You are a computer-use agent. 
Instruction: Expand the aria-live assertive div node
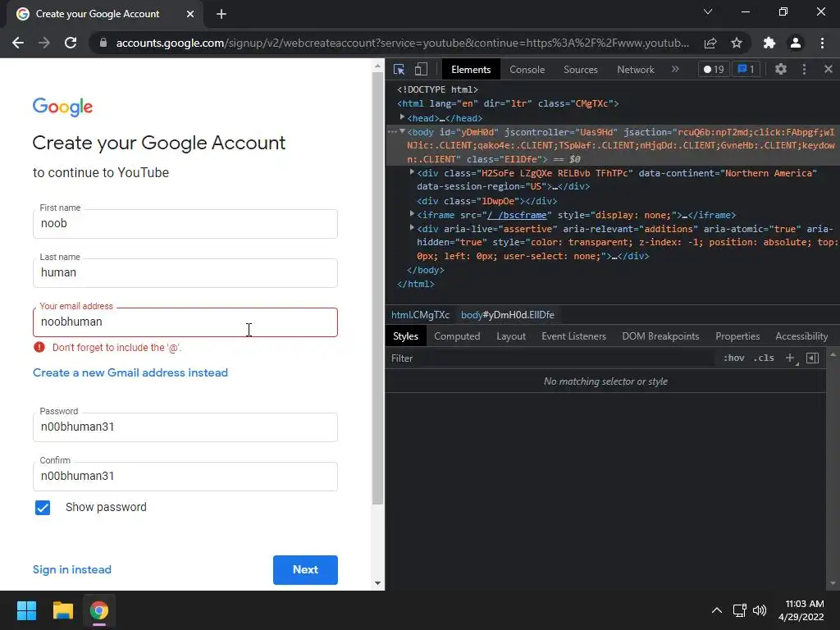tap(412, 228)
